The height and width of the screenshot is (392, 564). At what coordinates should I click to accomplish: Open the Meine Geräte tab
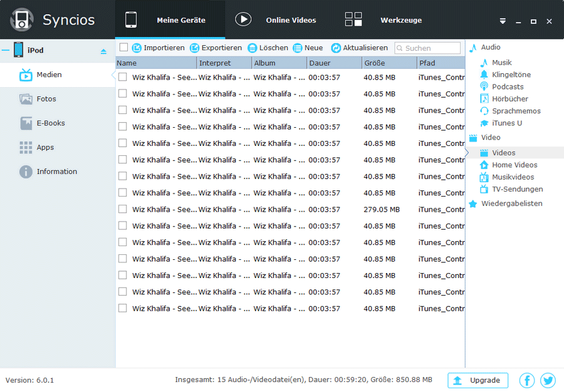170,20
